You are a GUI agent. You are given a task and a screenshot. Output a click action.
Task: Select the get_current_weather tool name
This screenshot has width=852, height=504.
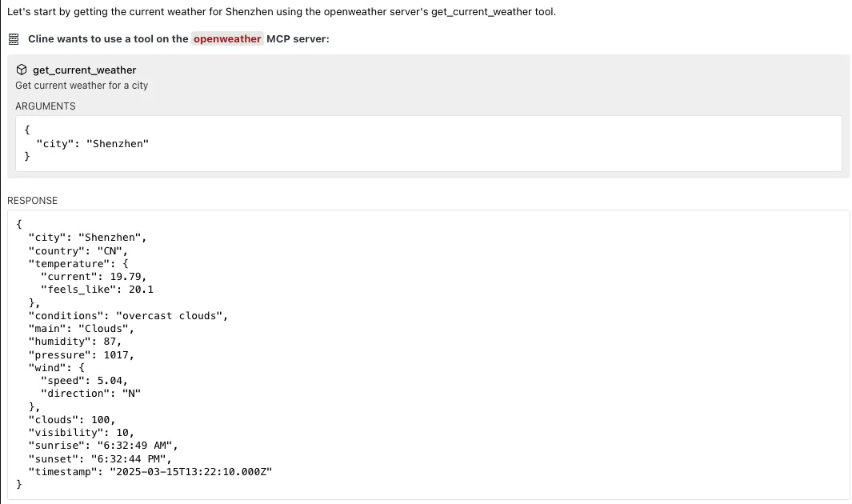click(84, 70)
